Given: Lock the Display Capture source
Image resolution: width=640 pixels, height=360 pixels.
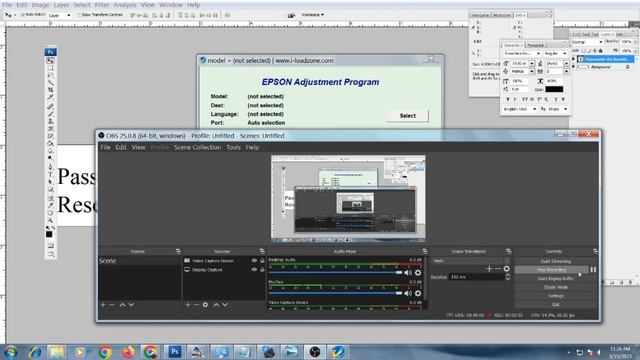Looking at the screenshot, I should pyautogui.click(x=262, y=269).
